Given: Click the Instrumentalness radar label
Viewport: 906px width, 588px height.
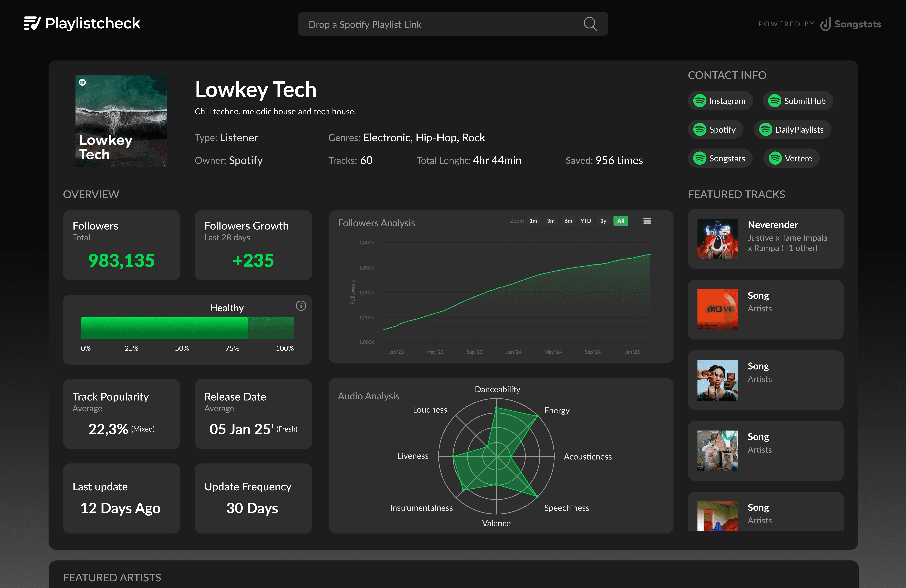Looking at the screenshot, I should point(421,508).
